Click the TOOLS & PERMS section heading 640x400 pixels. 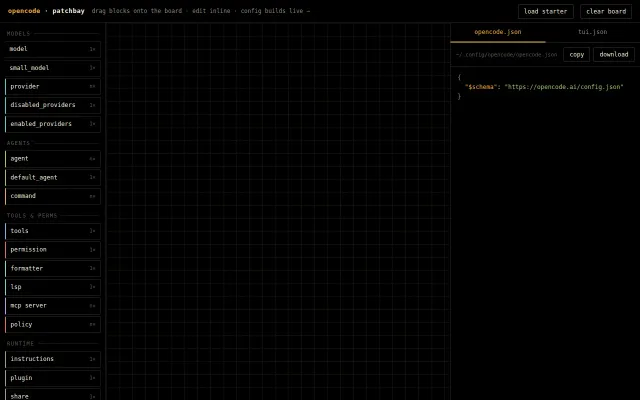click(x=32, y=216)
